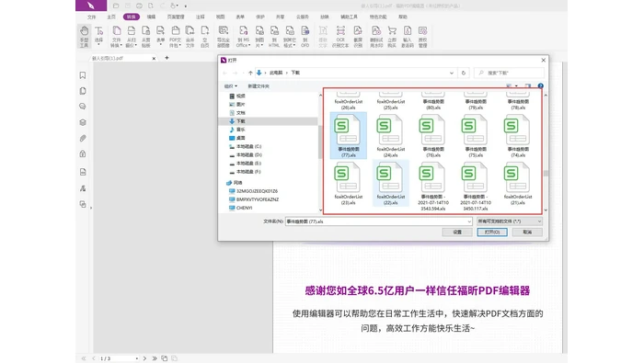The image size is (644, 363).
Task: Click the up-folder arrow in Open dialog
Action: 250,73
